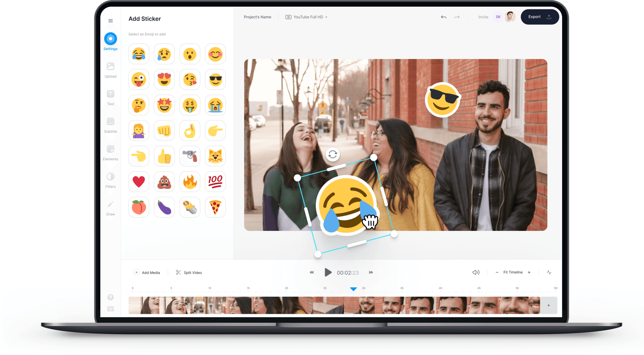644x355 pixels.
Task: Select the Draw tool
Action: pyautogui.click(x=111, y=207)
